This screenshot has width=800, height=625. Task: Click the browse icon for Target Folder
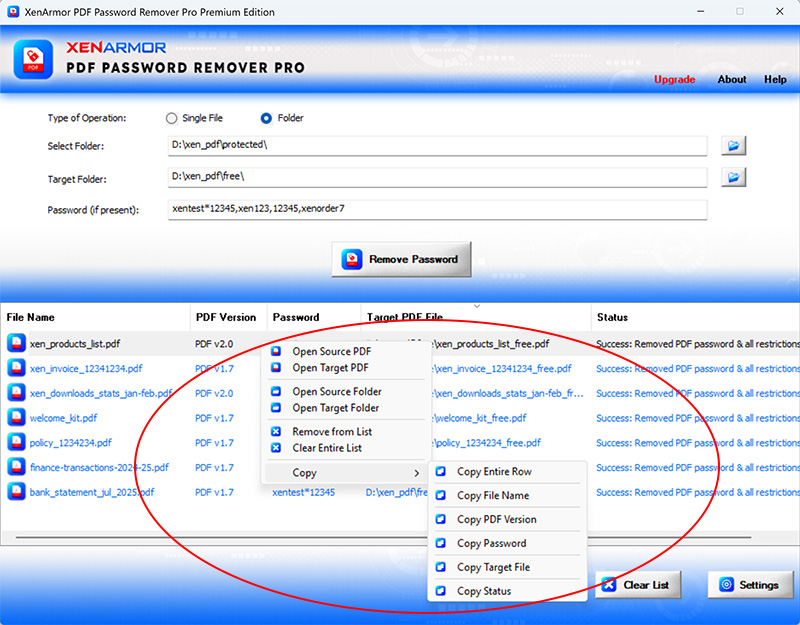pos(734,177)
